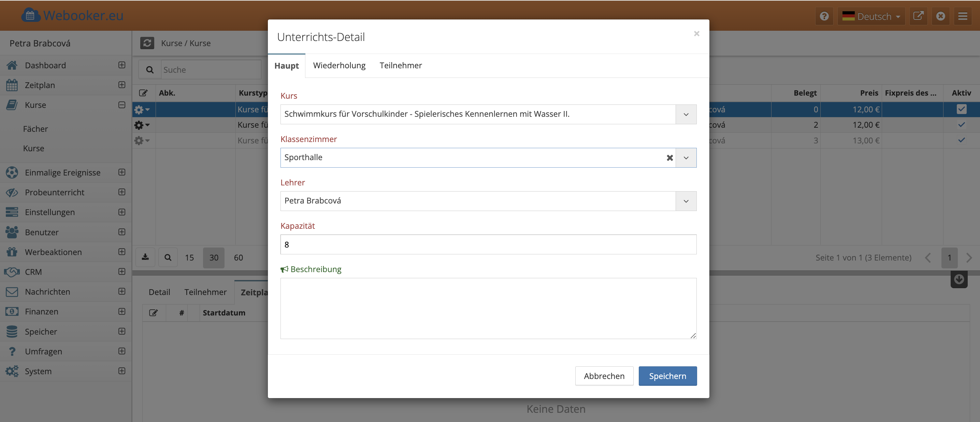Open the Kurs dropdown list
The image size is (980, 422).
click(x=686, y=114)
